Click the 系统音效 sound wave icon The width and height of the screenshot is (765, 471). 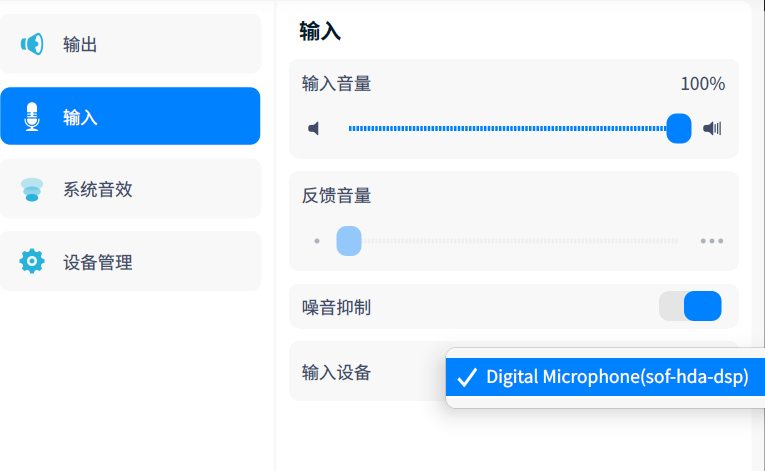32,190
